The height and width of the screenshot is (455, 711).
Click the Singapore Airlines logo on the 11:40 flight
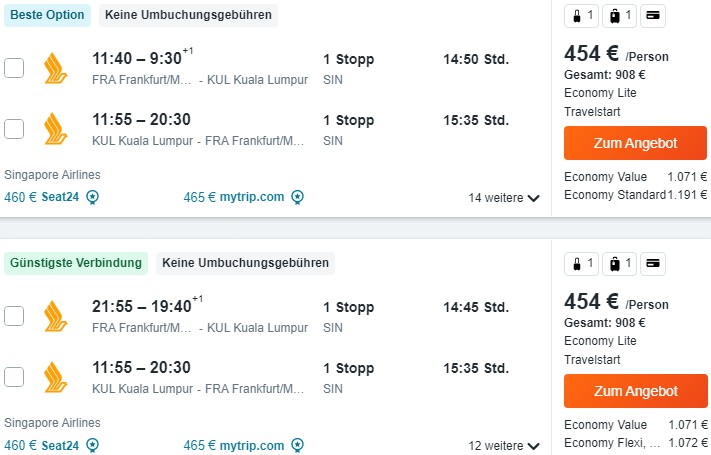pyautogui.click(x=55, y=68)
